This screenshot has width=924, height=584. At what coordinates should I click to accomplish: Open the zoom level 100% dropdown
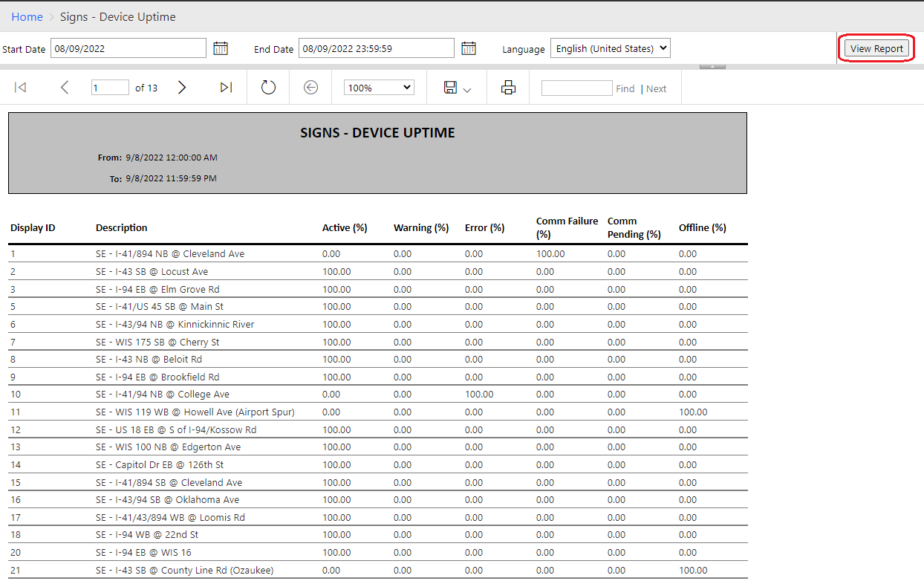[379, 88]
